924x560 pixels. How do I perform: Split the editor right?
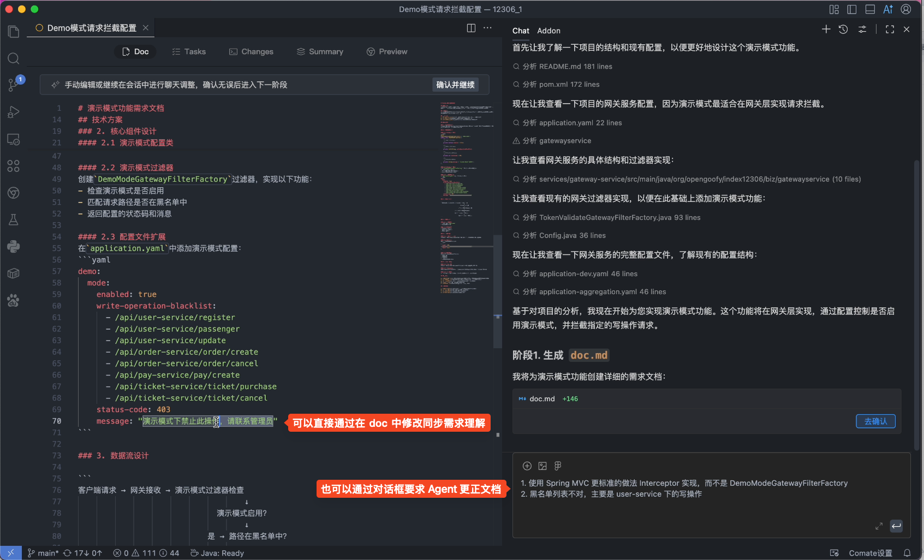point(471,28)
